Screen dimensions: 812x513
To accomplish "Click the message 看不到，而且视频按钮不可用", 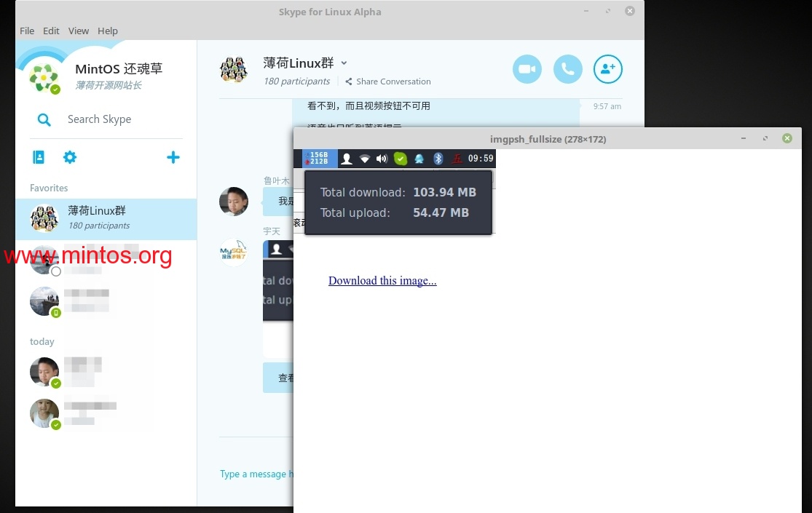I will (x=368, y=106).
